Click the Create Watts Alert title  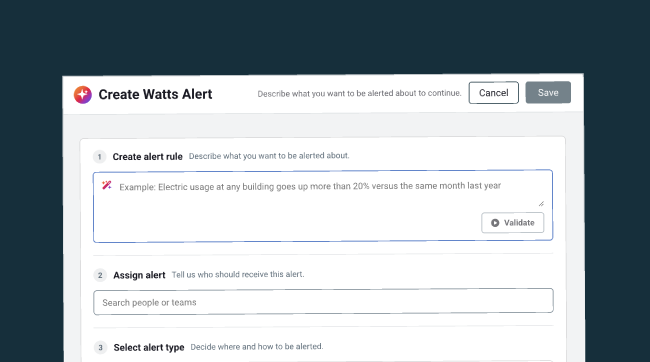coord(155,94)
